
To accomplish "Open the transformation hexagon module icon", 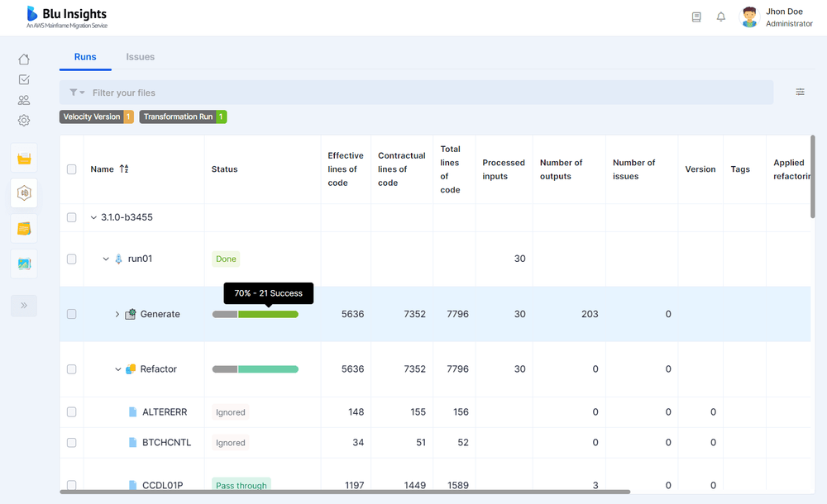I will point(24,193).
